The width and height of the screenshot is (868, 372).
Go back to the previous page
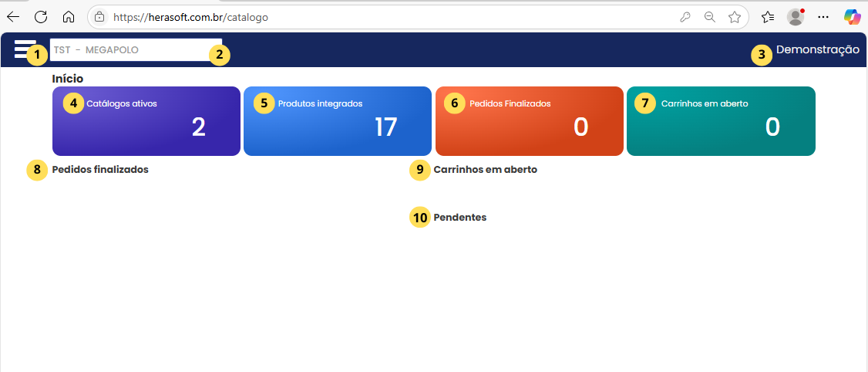13,17
